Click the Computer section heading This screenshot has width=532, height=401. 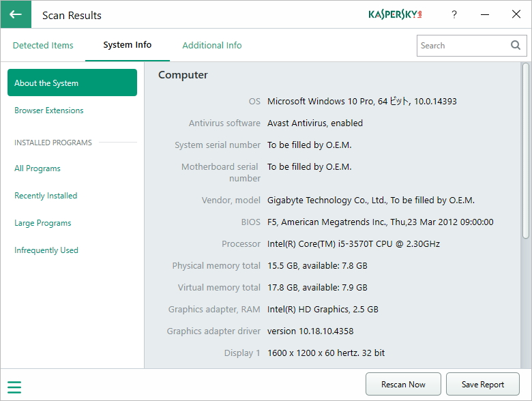click(x=183, y=75)
